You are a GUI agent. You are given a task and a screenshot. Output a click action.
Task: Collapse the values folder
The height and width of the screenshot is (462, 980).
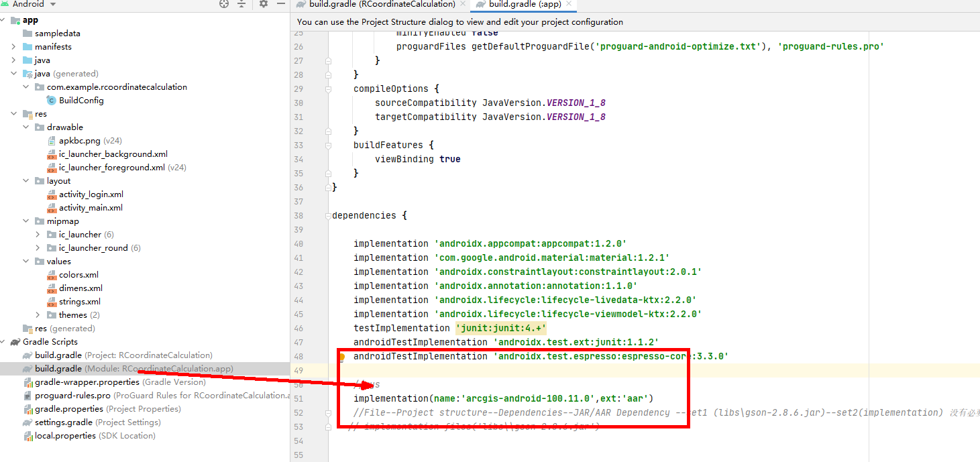coord(26,262)
